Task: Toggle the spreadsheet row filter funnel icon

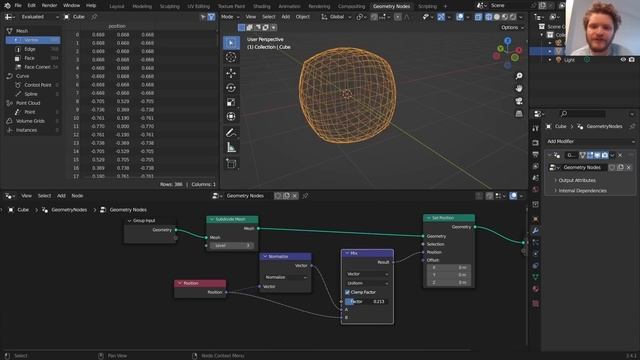Action: [x=211, y=17]
